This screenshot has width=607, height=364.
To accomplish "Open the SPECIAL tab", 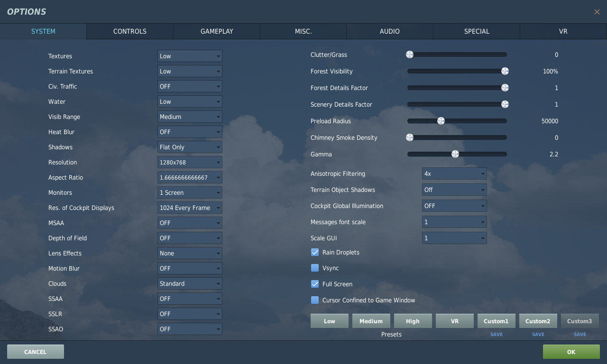I will click(477, 31).
